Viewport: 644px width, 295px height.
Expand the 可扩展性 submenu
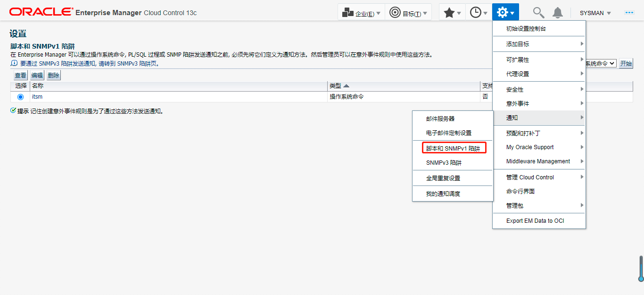539,60
